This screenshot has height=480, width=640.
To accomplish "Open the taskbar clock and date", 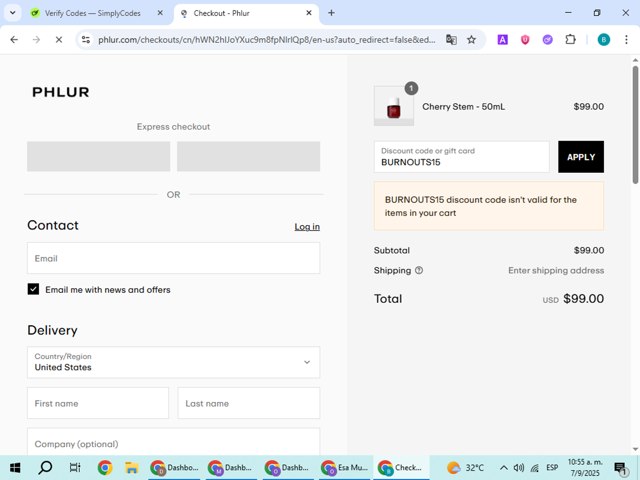I will point(585,468).
